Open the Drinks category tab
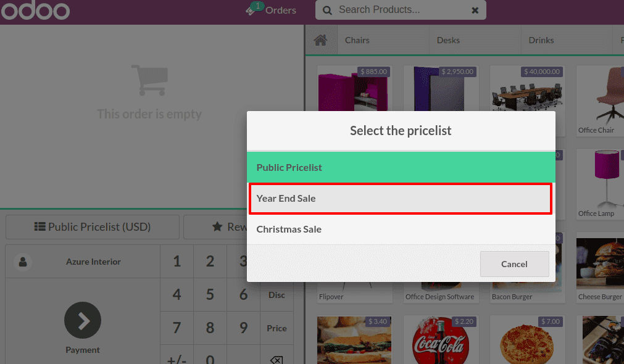624x364 pixels. pyautogui.click(x=541, y=40)
